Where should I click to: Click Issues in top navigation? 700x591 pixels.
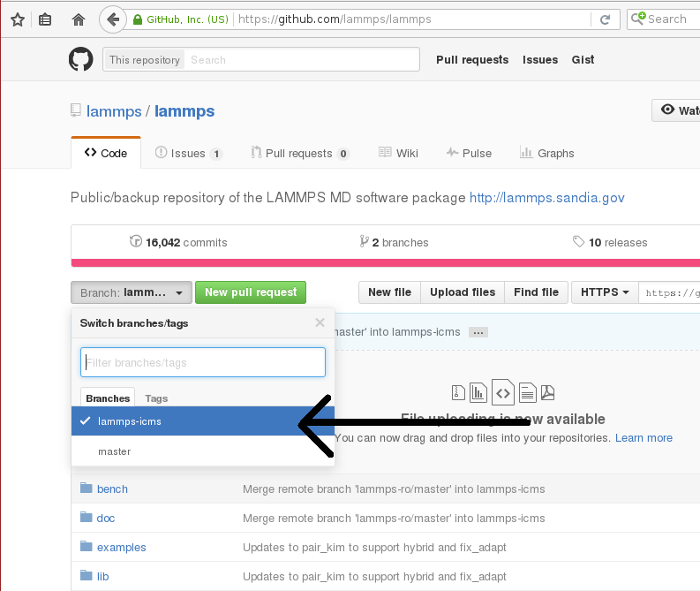point(540,60)
